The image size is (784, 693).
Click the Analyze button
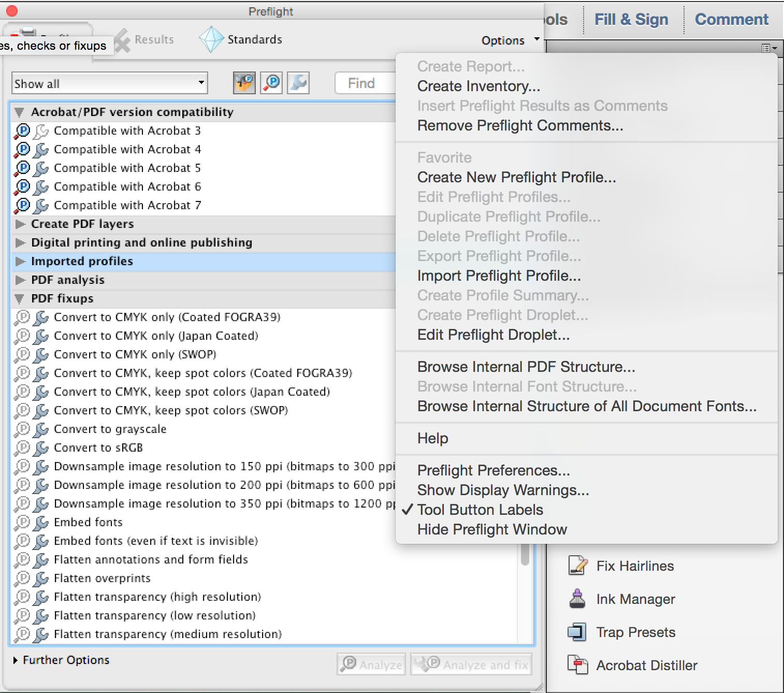[x=371, y=665]
